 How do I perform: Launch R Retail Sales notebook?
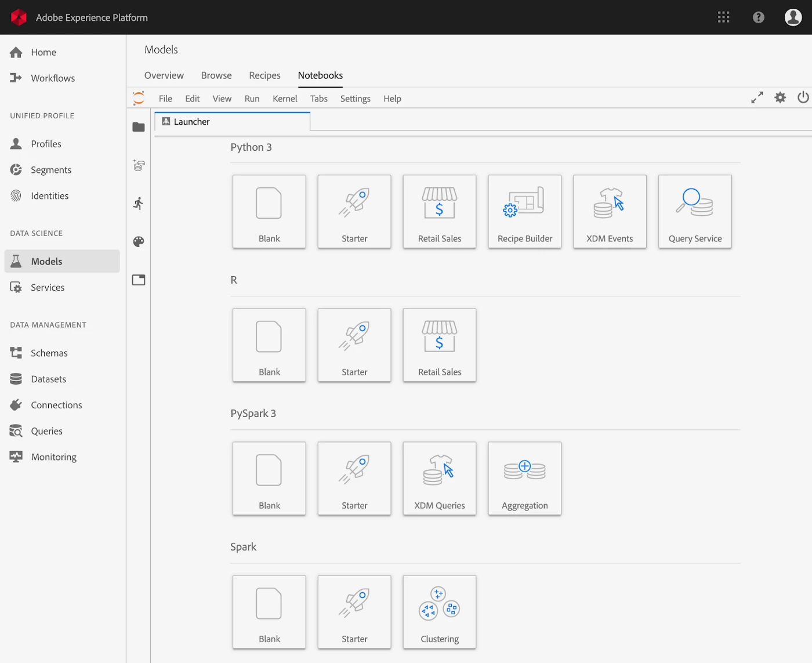point(440,345)
